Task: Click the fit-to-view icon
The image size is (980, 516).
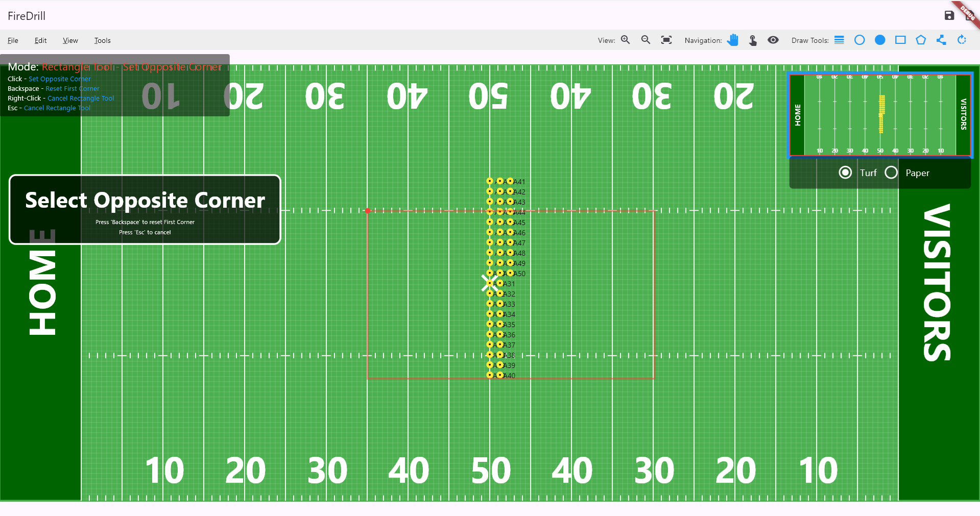Action: click(x=666, y=40)
